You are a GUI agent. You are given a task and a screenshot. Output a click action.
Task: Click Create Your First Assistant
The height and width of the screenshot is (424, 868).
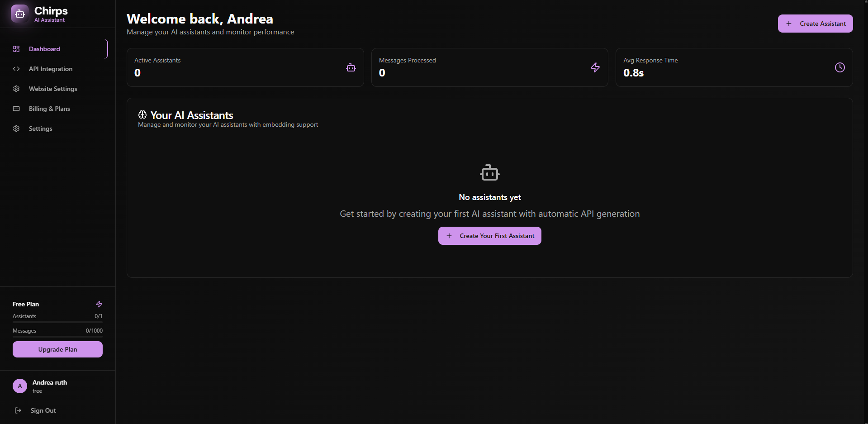tap(489, 235)
